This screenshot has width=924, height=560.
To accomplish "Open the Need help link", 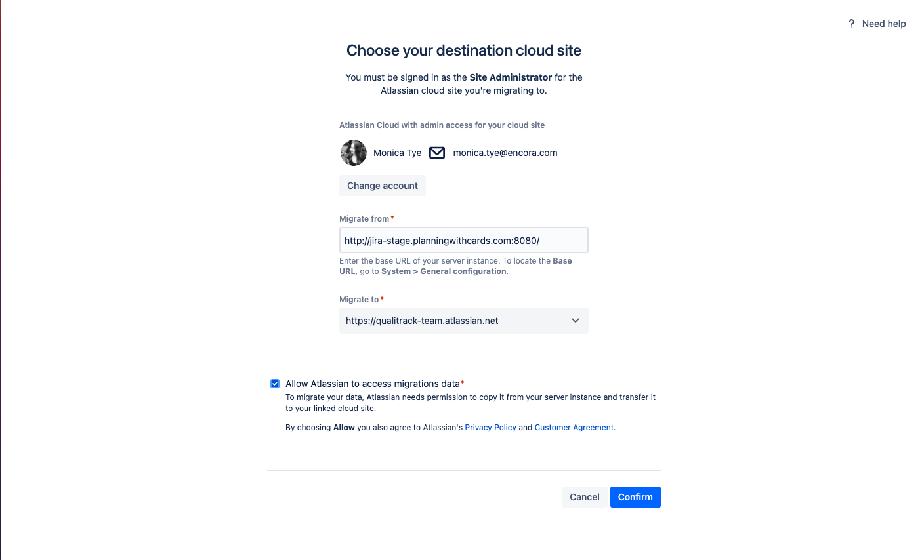I will click(x=883, y=24).
